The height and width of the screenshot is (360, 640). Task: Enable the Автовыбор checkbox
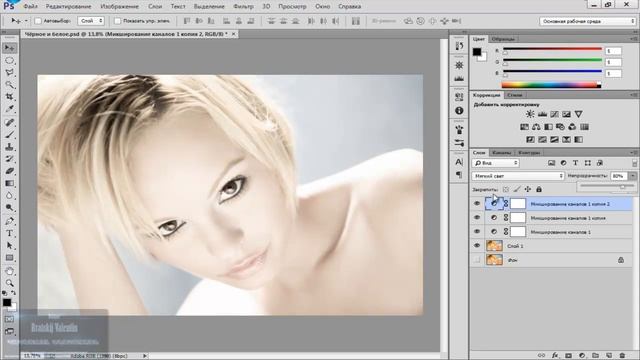[38, 21]
